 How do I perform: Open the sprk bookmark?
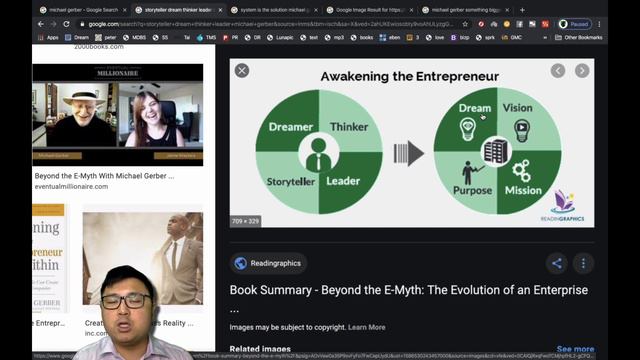(486, 38)
